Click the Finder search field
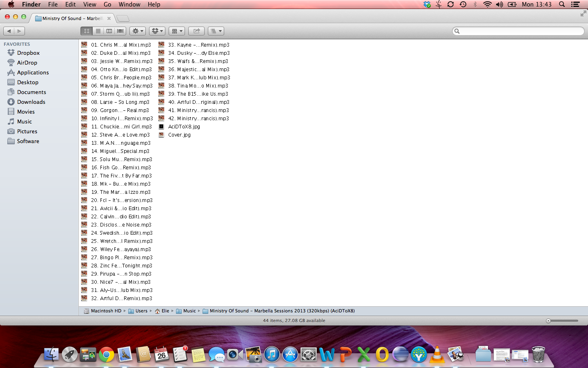This screenshot has width=588, height=368. point(518,31)
